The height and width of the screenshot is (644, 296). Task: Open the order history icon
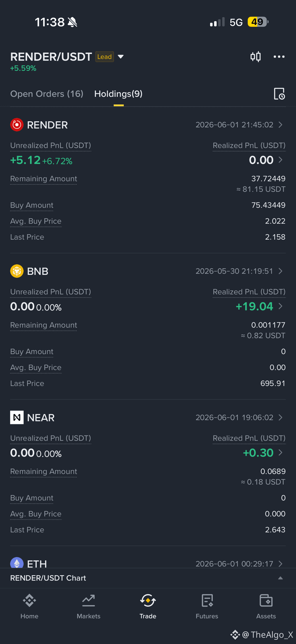point(279,94)
